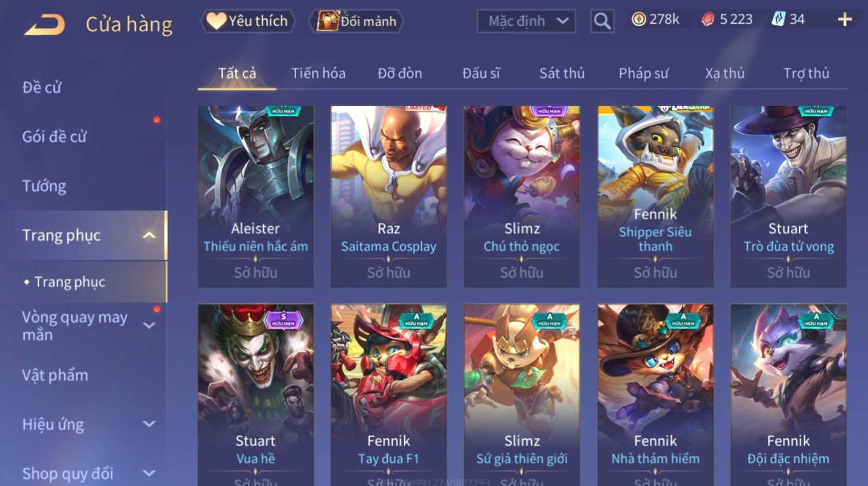The height and width of the screenshot is (486, 868).
Task: Open Raz Saitama Cosplay skin card
Action: pyautogui.click(x=389, y=196)
